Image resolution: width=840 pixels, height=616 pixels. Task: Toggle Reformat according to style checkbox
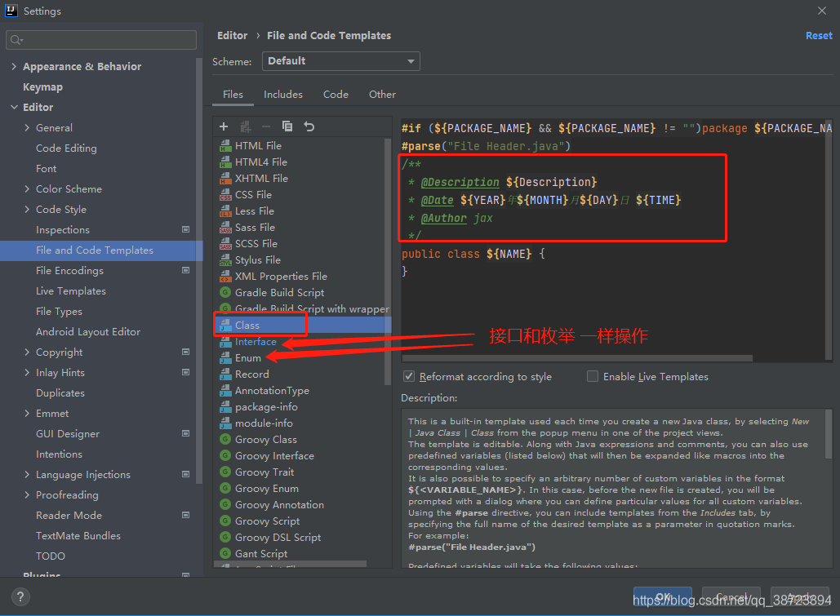tap(409, 377)
